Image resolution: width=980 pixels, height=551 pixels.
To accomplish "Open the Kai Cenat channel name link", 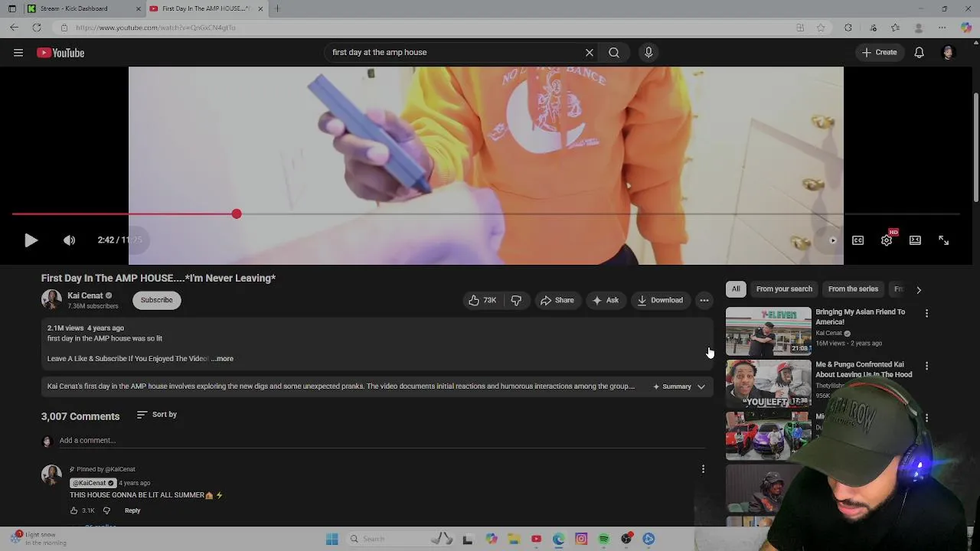I will (x=85, y=295).
